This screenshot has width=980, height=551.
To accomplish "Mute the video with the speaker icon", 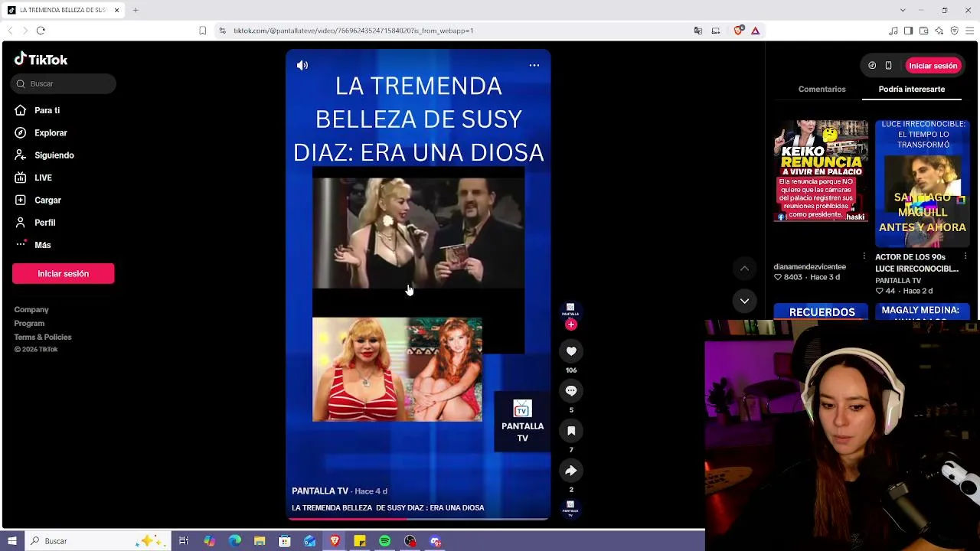I will coord(302,66).
